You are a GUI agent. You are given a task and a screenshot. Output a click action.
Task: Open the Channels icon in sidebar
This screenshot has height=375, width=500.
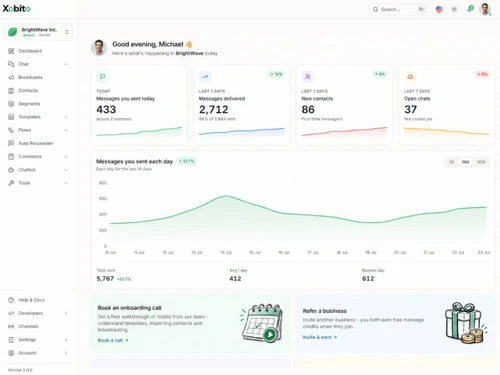pos(11,326)
